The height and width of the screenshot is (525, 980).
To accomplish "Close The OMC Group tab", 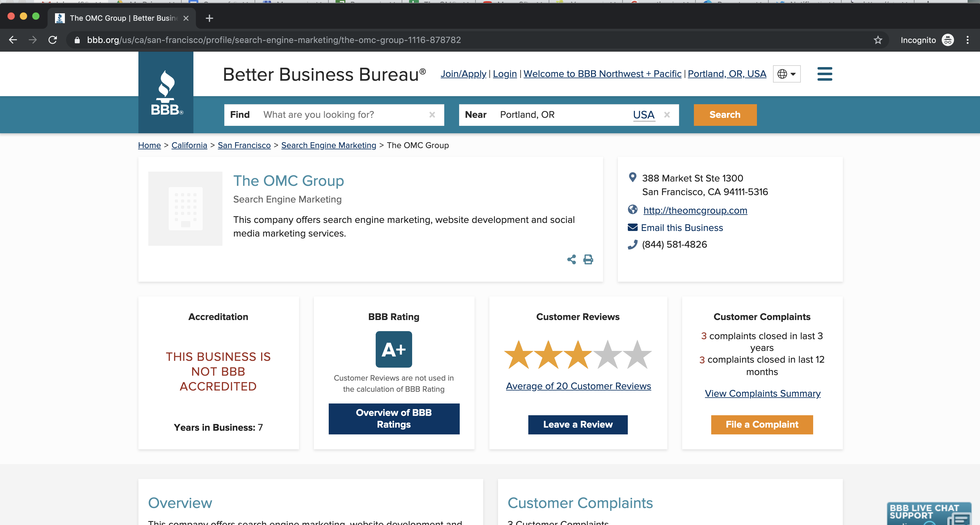I will tap(186, 18).
